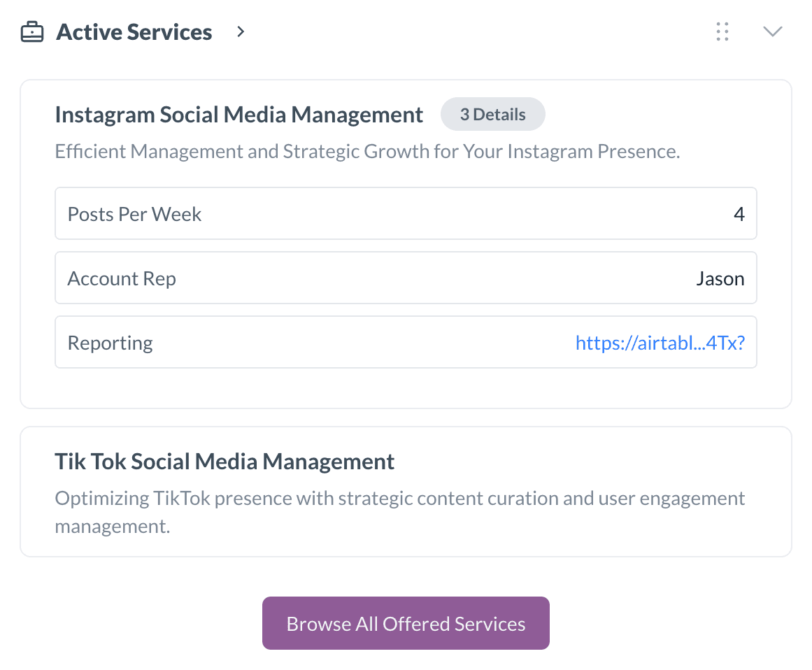This screenshot has width=812, height=670.
Task: Open the Reporting airtable link
Action: pos(660,342)
